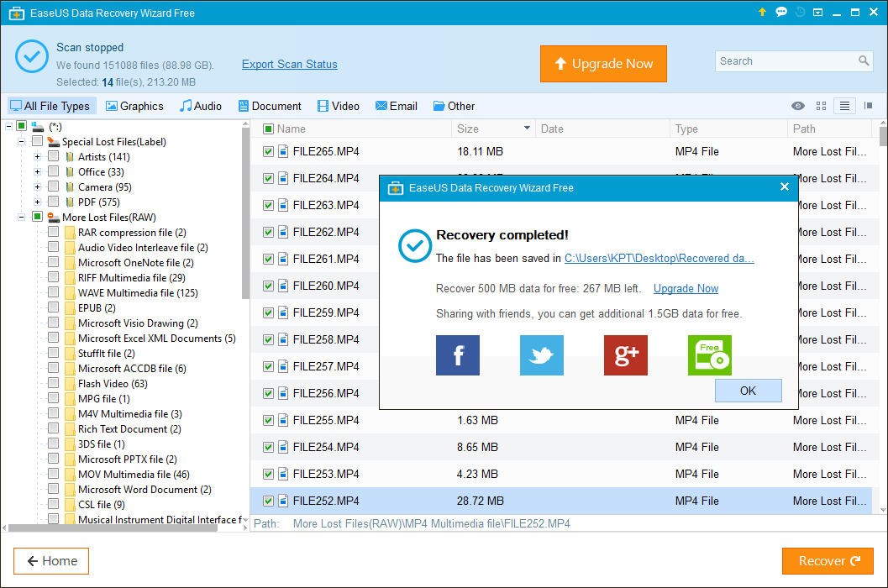Click the tree panel vertical scrollbar

(x=245, y=213)
